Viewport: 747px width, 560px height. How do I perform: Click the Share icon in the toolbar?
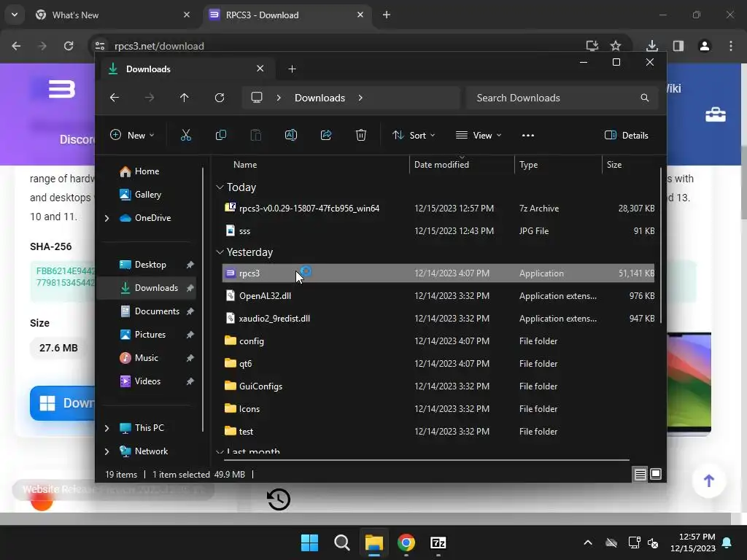326,135
